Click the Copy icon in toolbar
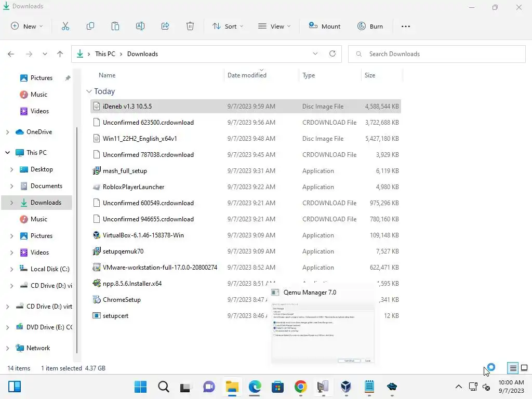 click(90, 26)
